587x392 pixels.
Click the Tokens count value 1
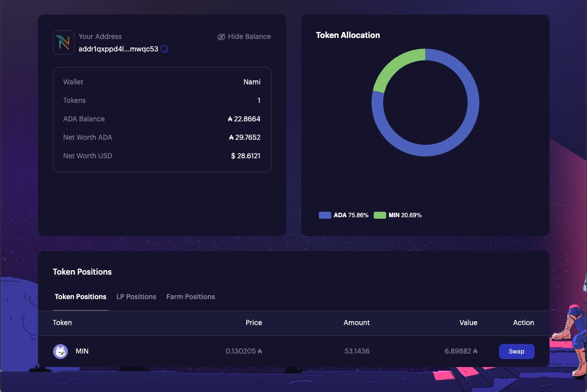(x=259, y=100)
